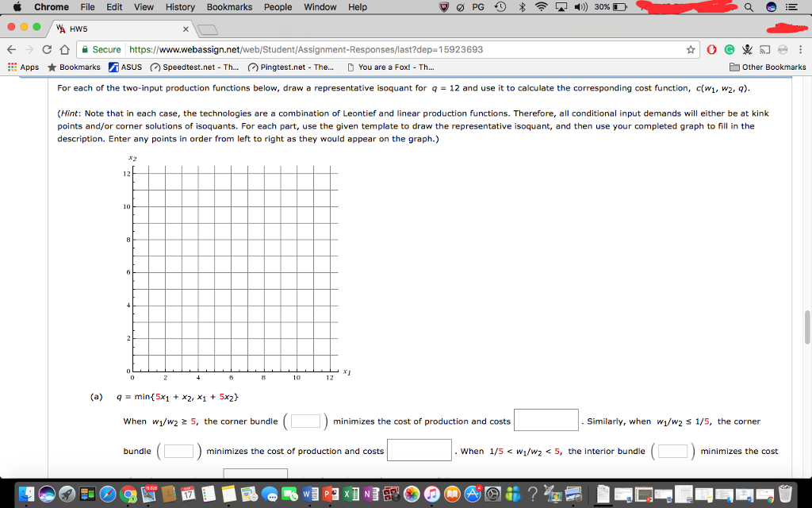This screenshot has width=812, height=508.
Task: Open the Help menu
Action: pyautogui.click(x=357, y=7)
